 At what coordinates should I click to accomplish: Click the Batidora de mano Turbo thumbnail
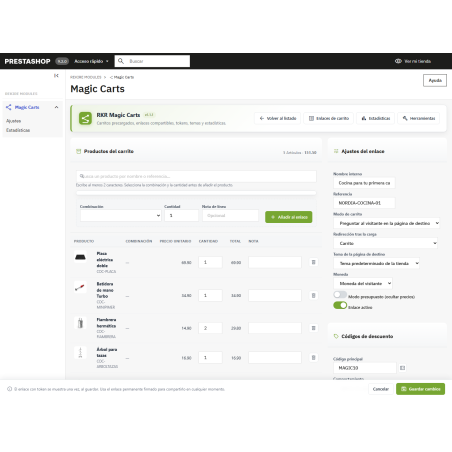click(80, 287)
